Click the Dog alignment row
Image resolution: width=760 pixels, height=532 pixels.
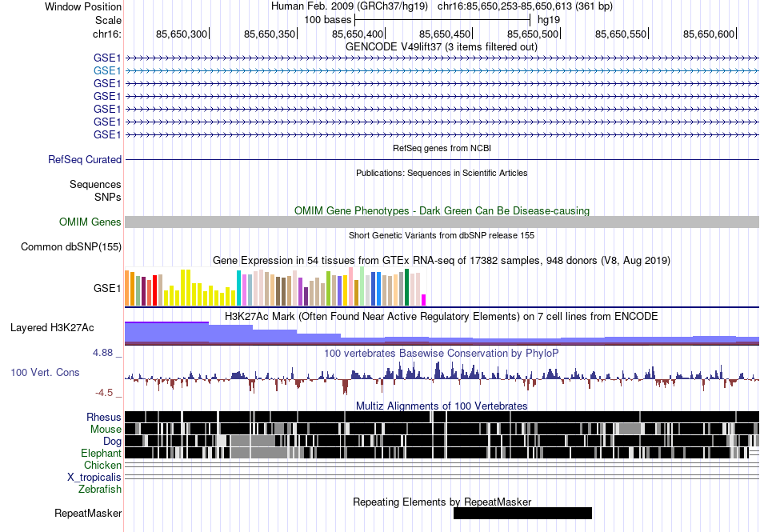(x=442, y=441)
